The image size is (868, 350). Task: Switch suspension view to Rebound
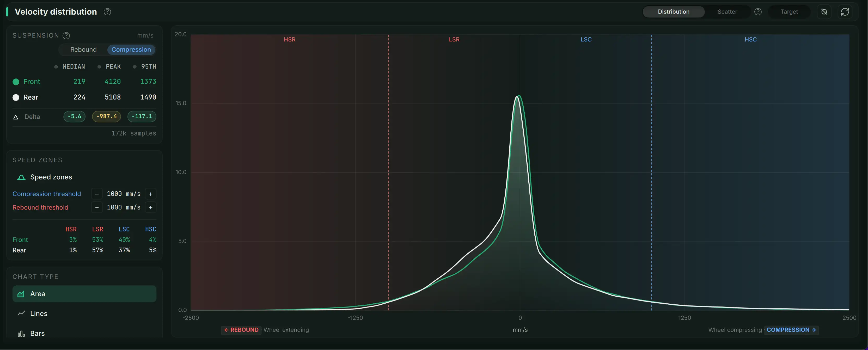[x=83, y=50]
